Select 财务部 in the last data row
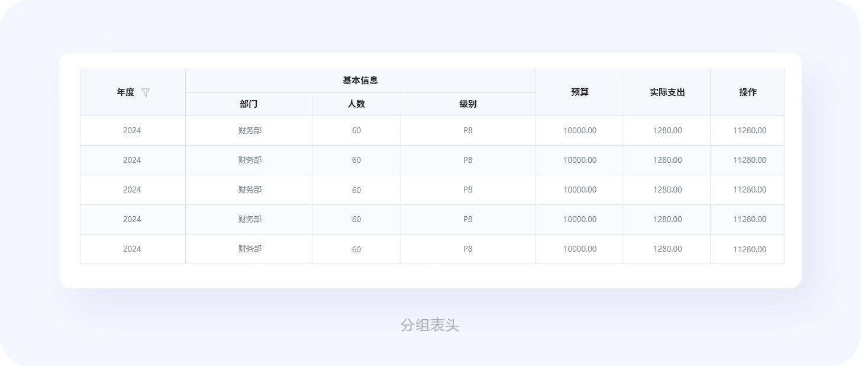The height and width of the screenshot is (366, 868). (250, 249)
